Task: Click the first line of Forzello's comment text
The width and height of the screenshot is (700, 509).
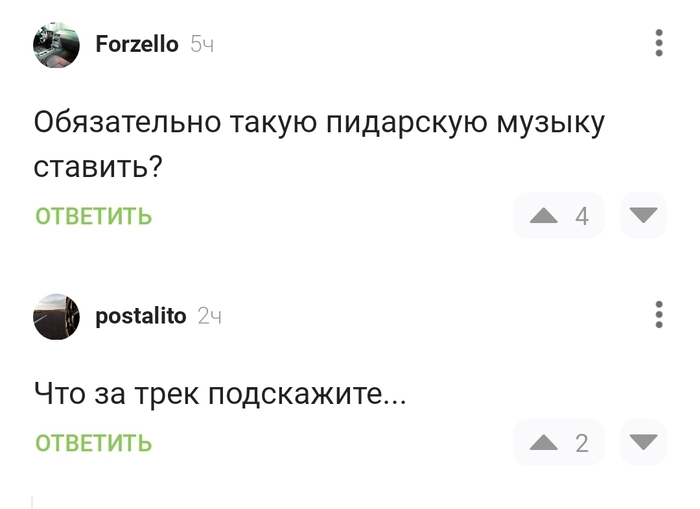Action: click(319, 124)
